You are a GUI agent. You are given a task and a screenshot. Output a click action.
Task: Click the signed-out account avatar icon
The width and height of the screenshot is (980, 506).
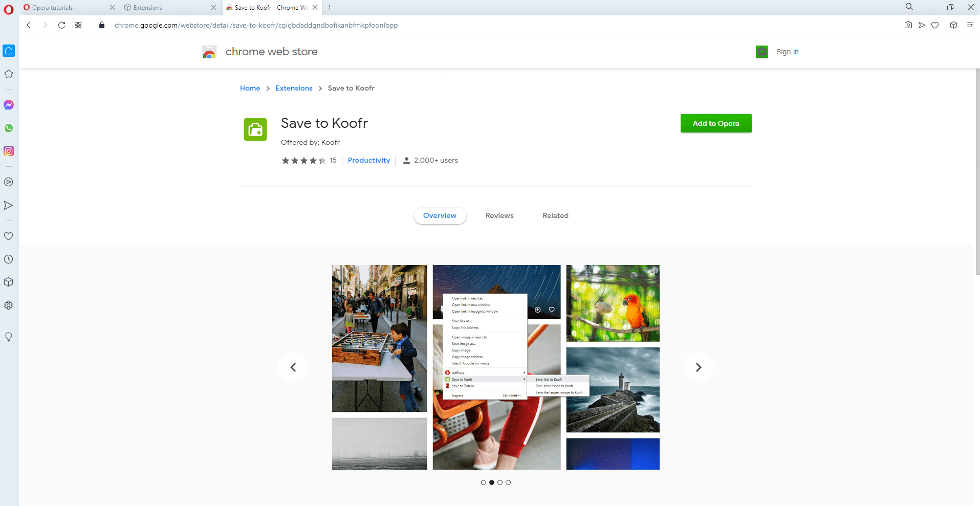pos(762,52)
